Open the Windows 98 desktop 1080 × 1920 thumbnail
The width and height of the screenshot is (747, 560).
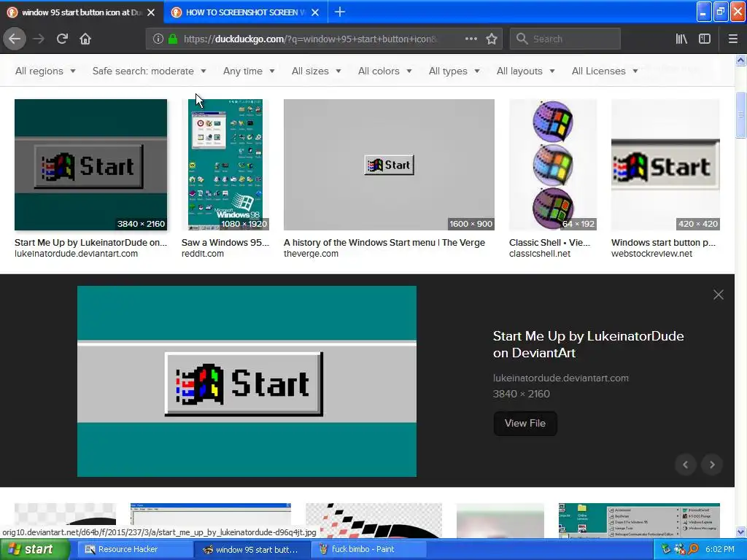pyautogui.click(x=225, y=165)
